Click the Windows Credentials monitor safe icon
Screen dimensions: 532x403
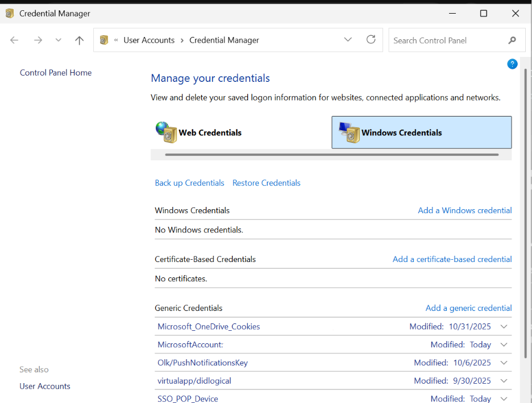tap(350, 132)
